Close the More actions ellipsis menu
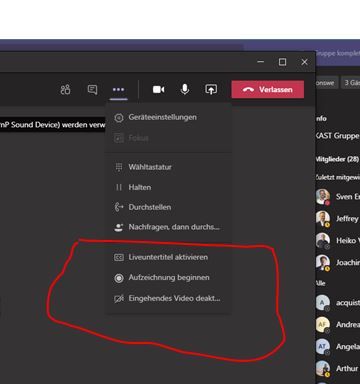The height and width of the screenshot is (384, 360). (x=118, y=90)
